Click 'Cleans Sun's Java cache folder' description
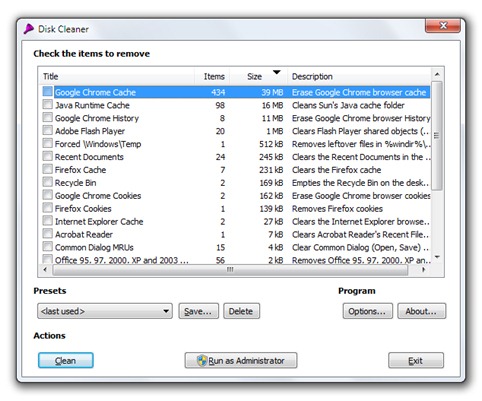Image resolution: width=482 pixels, height=401 pixels. point(348,105)
